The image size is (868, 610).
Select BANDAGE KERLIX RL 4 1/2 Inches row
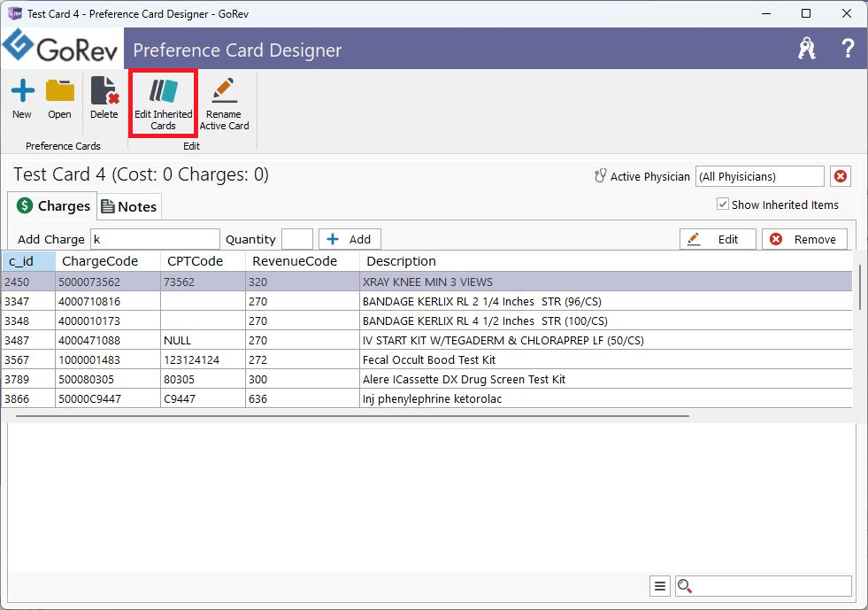(426, 320)
